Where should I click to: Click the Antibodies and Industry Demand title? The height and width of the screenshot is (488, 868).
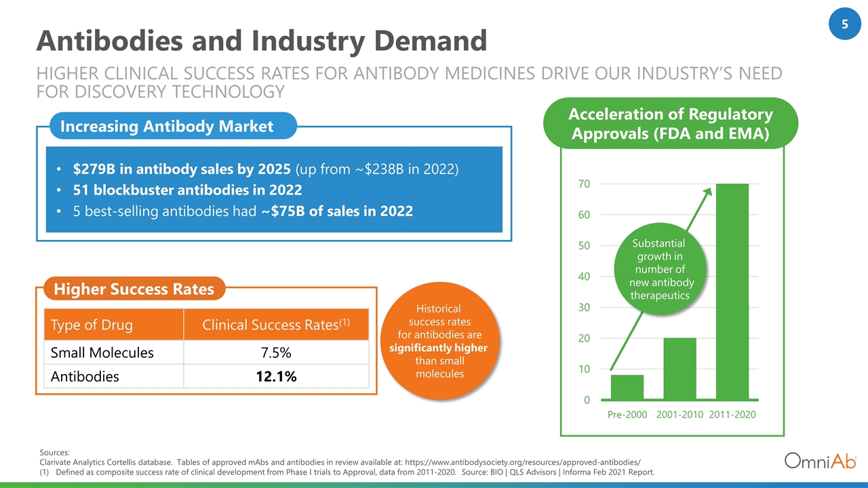pos(261,41)
